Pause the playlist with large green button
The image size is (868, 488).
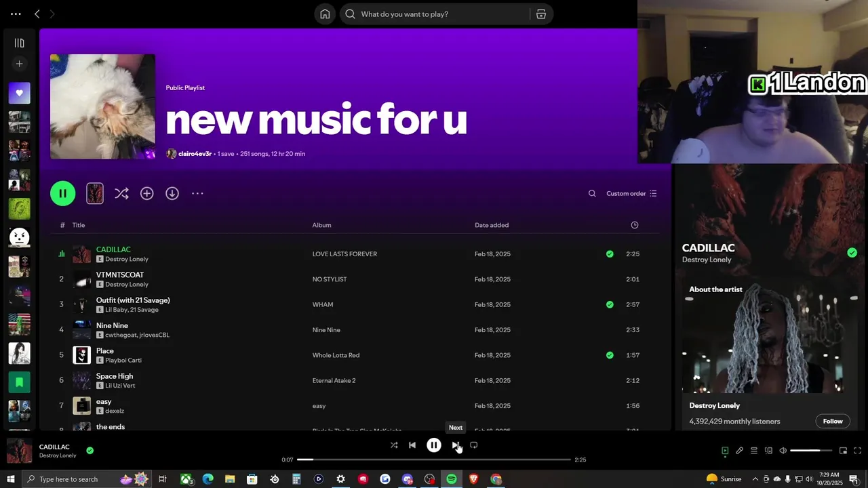pyautogui.click(x=63, y=193)
